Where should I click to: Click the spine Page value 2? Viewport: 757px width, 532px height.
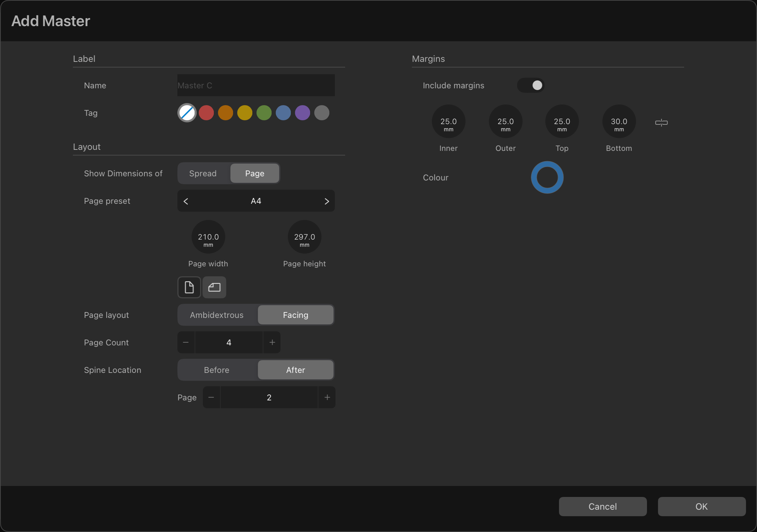(269, 397)
